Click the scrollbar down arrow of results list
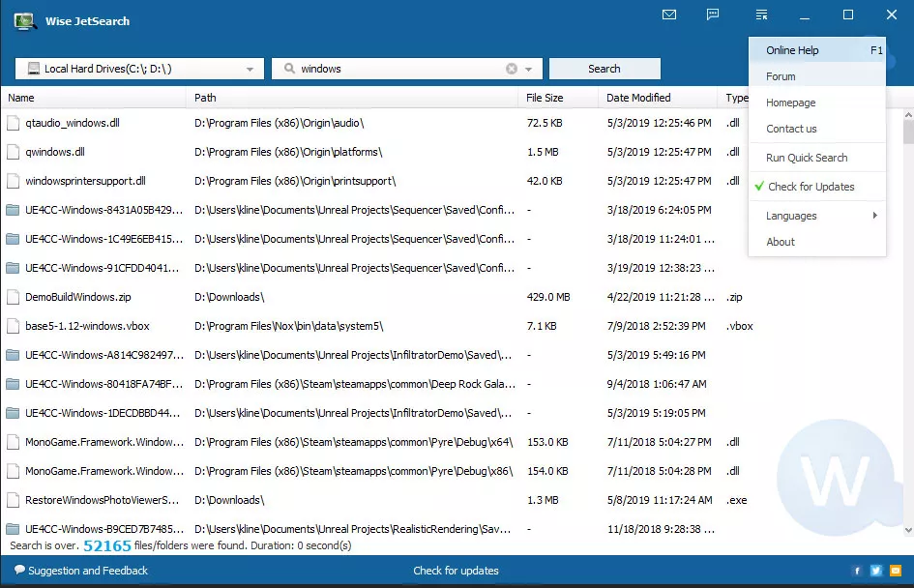Screen dimensions: 914x588 (908, 530)
